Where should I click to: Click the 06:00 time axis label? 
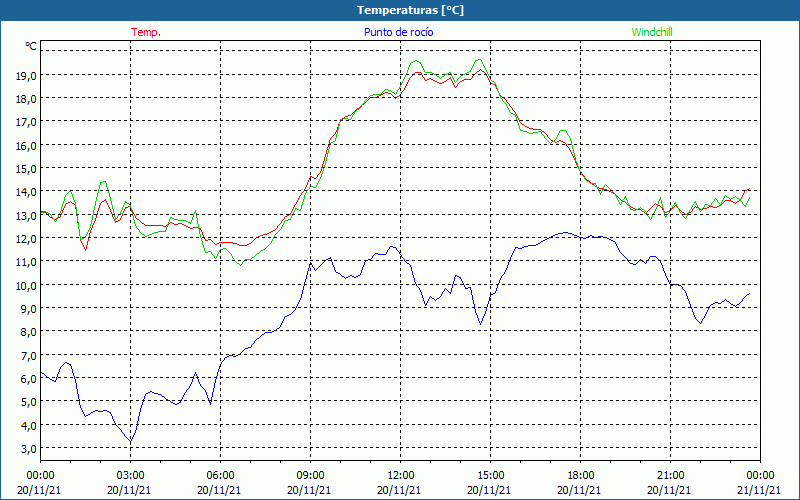click(220, 476)
